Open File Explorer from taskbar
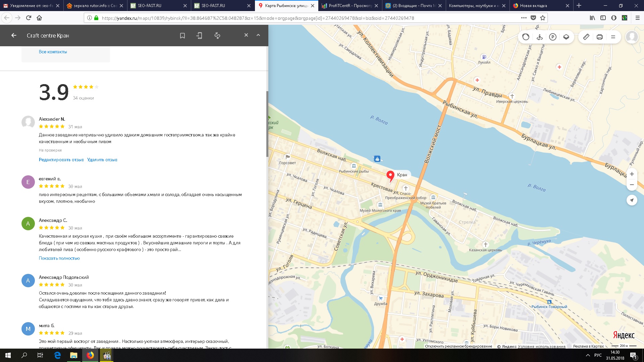The width and height of the screenshot is (644, 362). [x=74, y=355]
